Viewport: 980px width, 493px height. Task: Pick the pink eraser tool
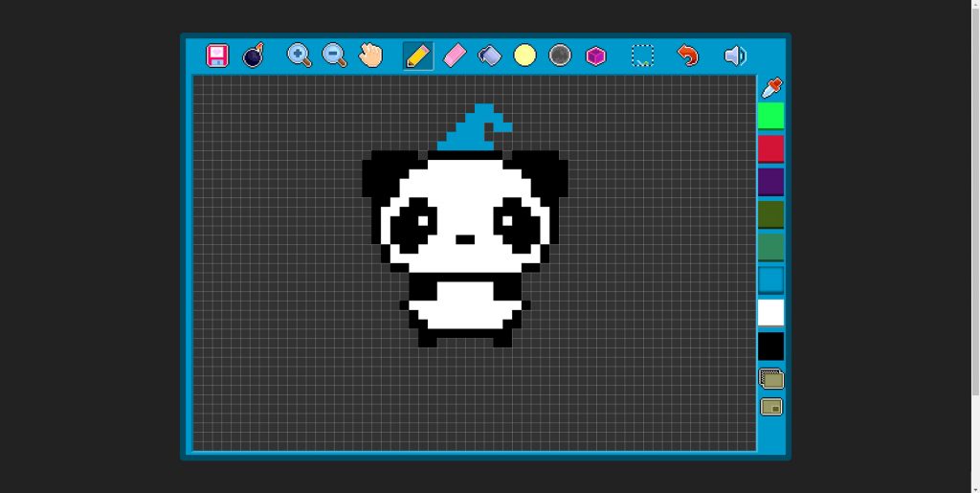(x=455, y=56)
